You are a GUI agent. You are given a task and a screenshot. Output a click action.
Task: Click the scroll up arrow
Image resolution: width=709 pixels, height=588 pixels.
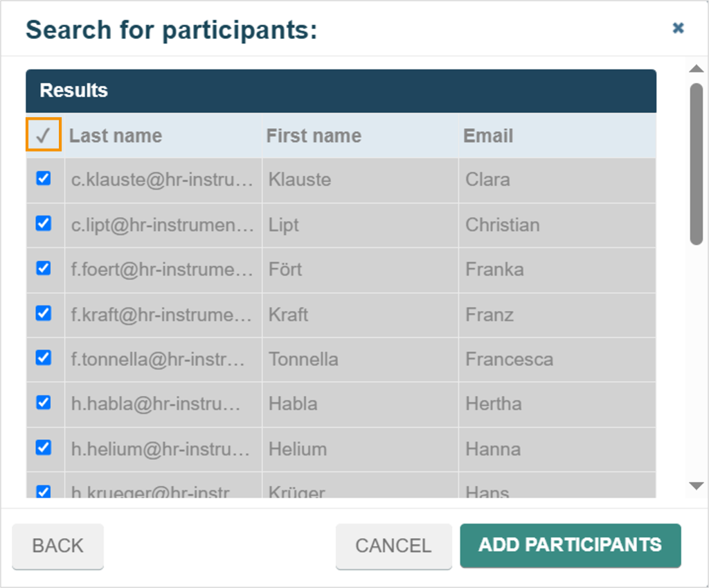[696, 69]
